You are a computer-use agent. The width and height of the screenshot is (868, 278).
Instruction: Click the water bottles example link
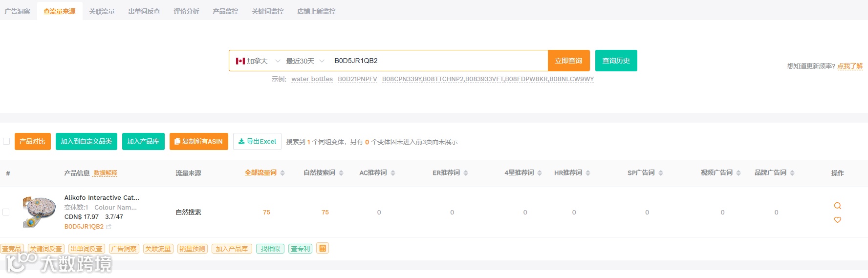coord(312,79)
